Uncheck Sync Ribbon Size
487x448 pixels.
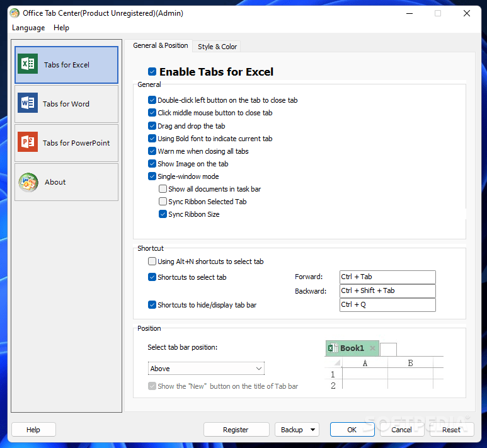click(163, 214)
